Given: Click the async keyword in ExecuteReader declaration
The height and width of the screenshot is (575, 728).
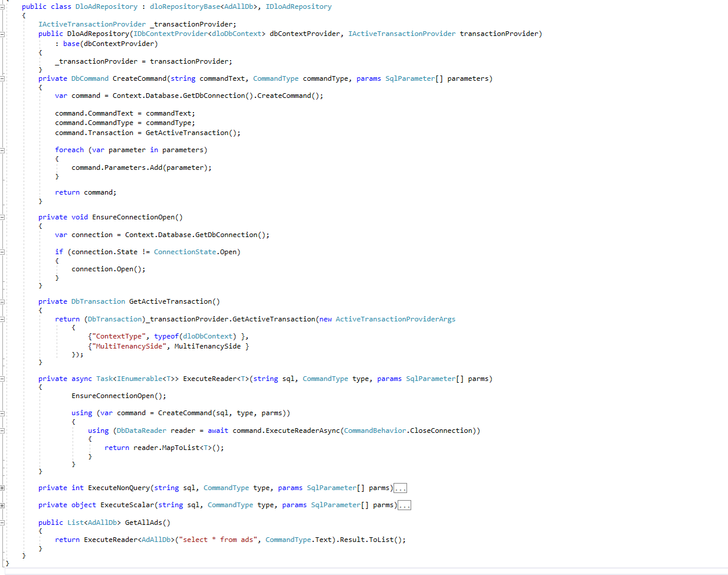Looking at the screenshot, I should coord(81,379).
